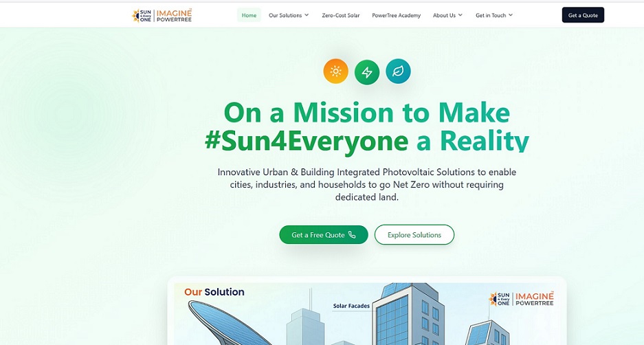Expand the Our Solutions chevron
The width and height of the screenshot is (644, 345).
point(307,15)
